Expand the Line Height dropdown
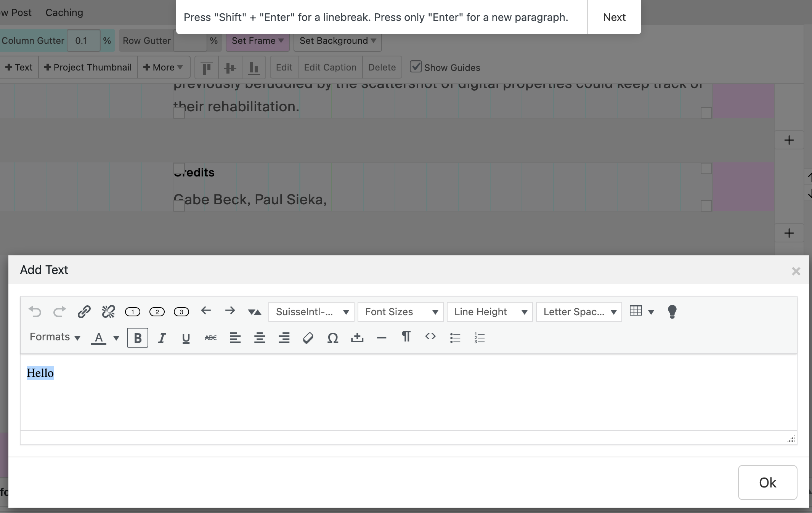Viewport: 812px width, 513px height. [489, 312]
